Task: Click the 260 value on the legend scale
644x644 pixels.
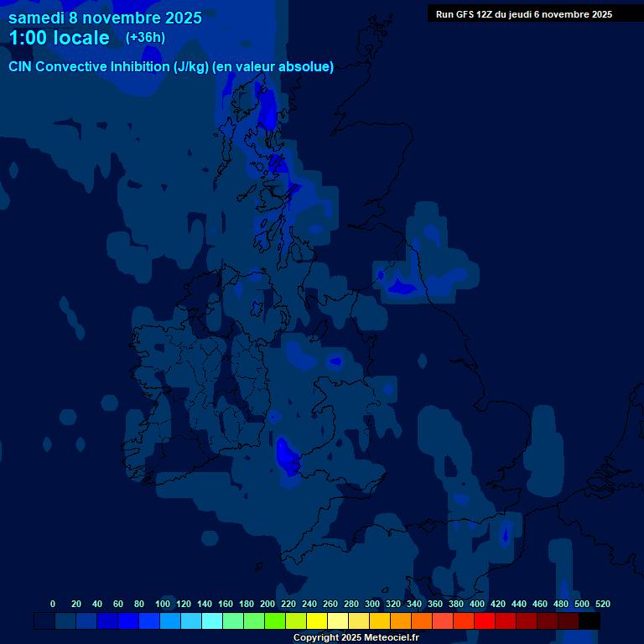Action: (x=330, y=604)
